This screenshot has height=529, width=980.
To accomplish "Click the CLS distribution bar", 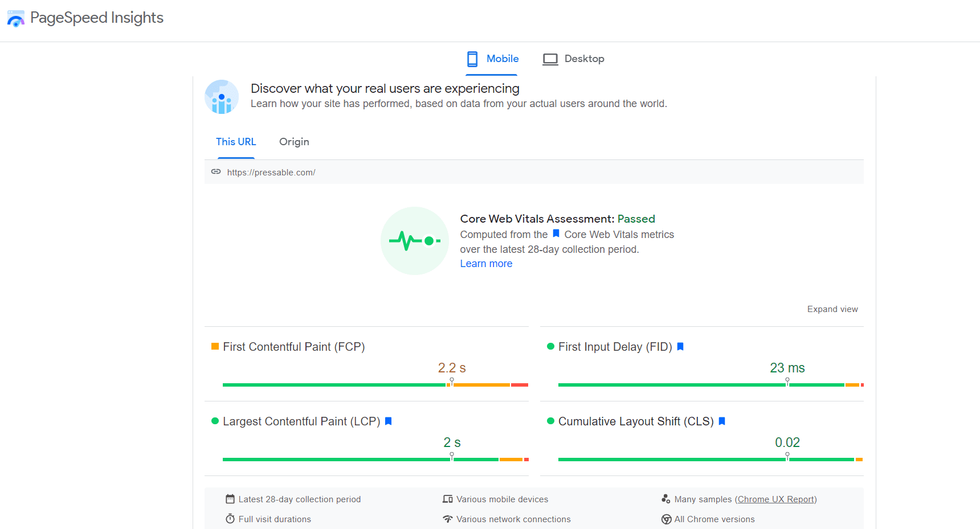I will [x=711, y=460].
